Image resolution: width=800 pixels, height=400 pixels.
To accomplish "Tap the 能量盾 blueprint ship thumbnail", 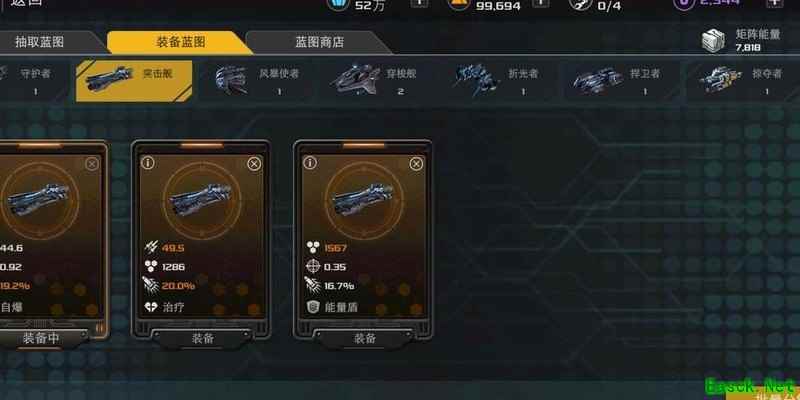I will coord(364,200).
